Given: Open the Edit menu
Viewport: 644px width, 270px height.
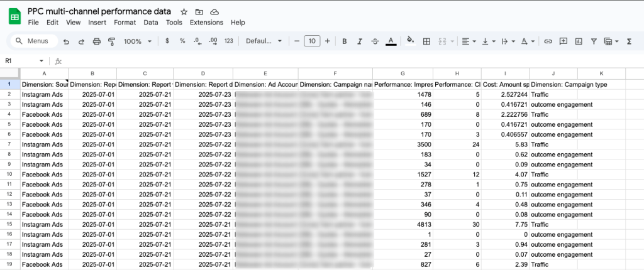Looking at the screenshot, I should pyautogui.click(x=52, y=23).
